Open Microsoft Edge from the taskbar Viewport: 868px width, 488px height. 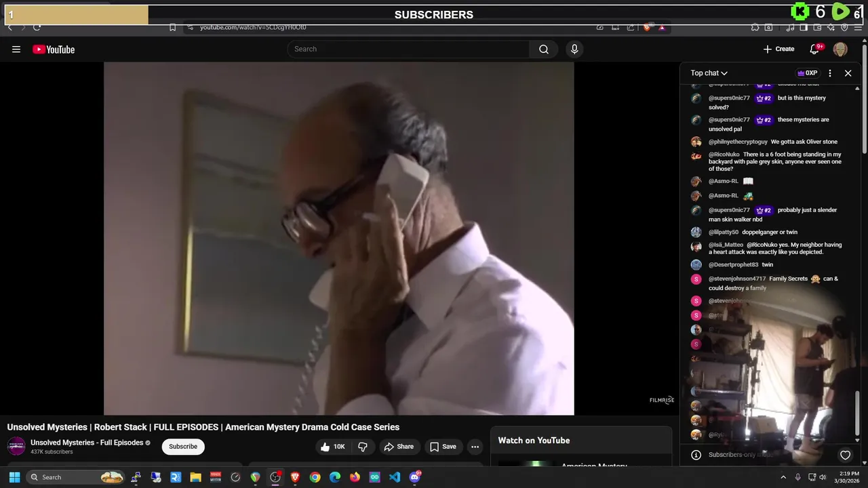click(335, 477)
